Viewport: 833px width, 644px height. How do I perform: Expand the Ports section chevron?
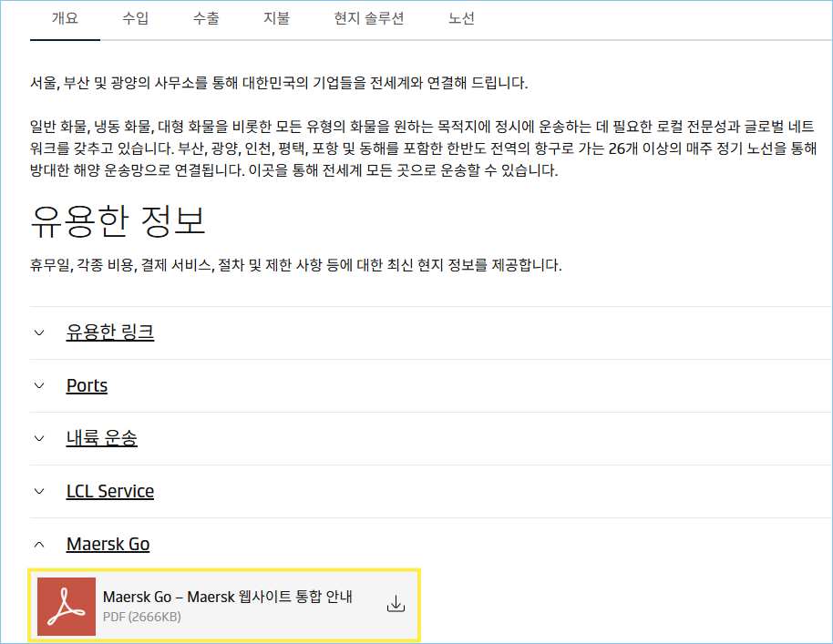coord(39,385)
